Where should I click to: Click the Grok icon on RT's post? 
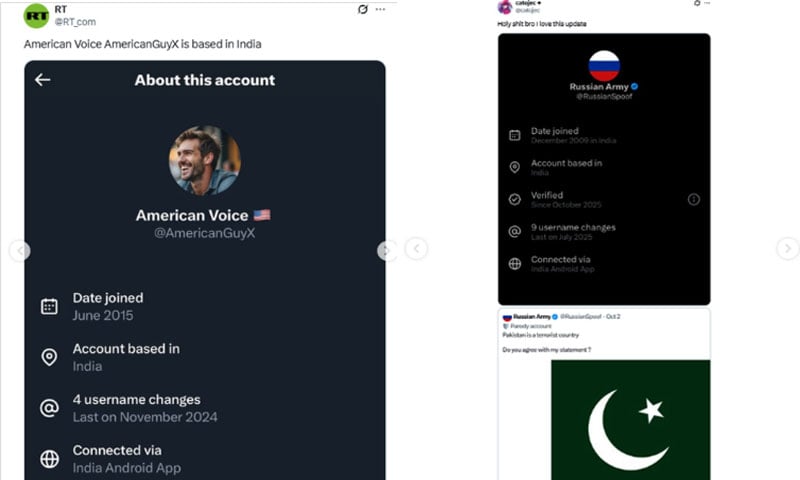click(363, 9)
